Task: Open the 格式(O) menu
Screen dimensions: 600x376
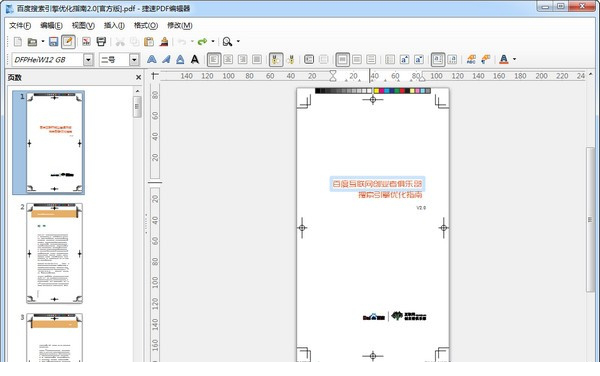Action: coord(146,25)
